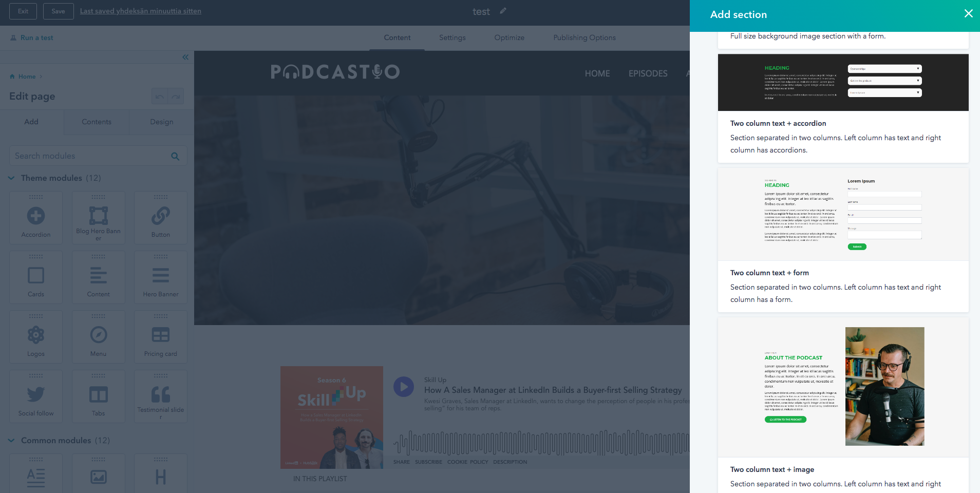The width and height of the screenshot is (980, 493).
Task: Select the Content module icon
Action: (98, 275)
